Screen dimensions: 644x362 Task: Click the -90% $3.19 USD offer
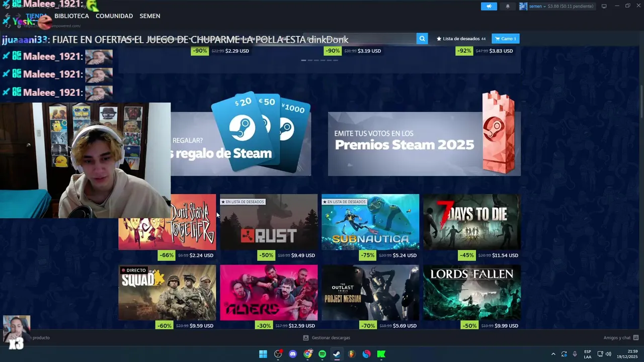(x=353, y=51)
